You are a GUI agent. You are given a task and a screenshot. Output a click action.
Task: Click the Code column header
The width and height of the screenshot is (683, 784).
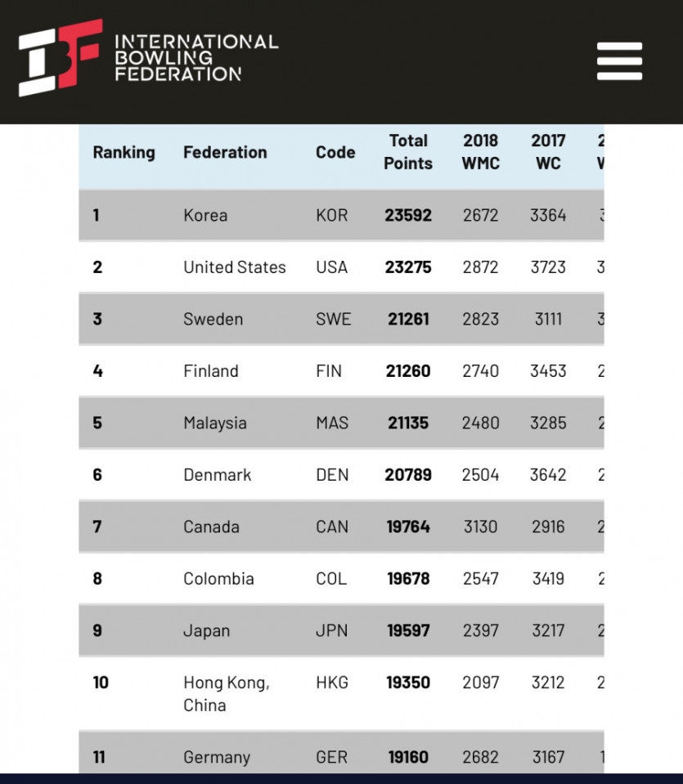coord(335,152)
